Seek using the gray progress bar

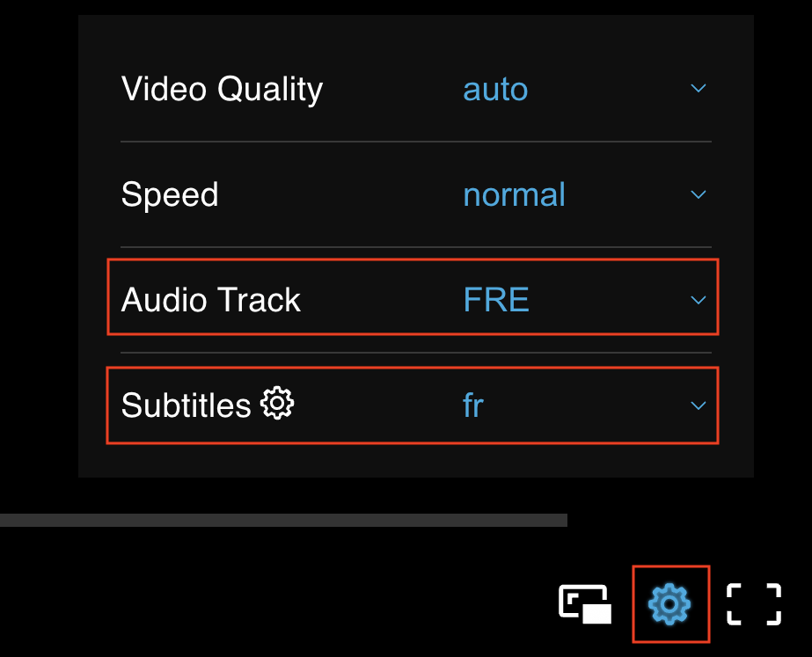282,520
